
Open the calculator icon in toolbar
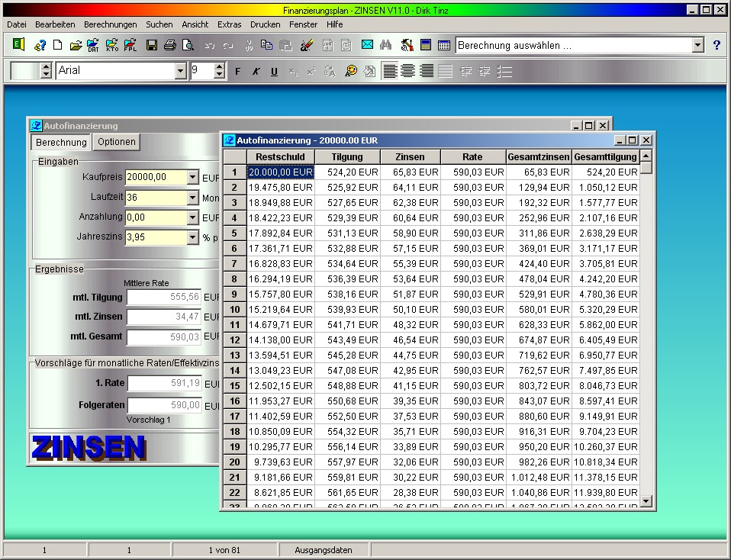click(425, 45)
